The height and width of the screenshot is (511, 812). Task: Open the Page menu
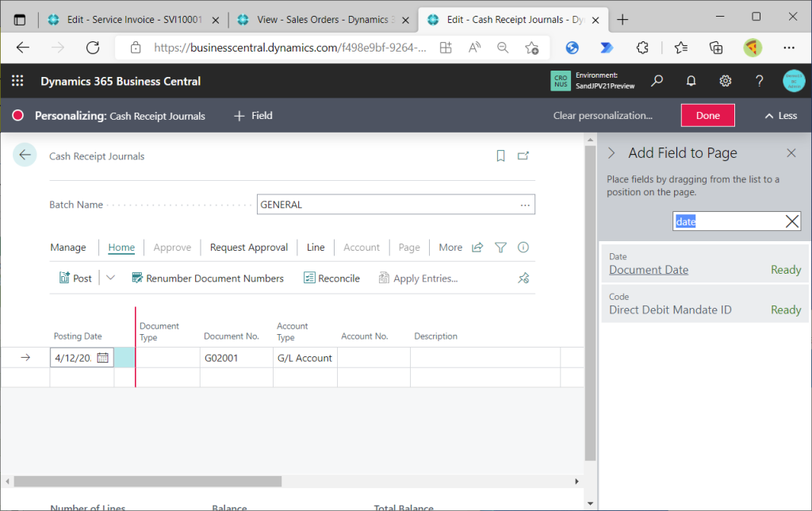click(x=409, y=248)
